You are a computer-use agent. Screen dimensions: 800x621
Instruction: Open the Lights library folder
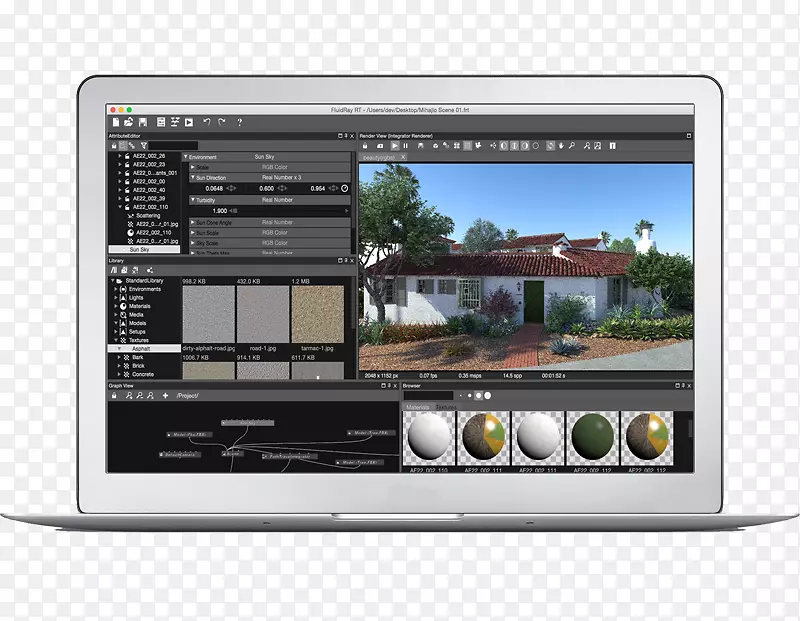[136, 297]
